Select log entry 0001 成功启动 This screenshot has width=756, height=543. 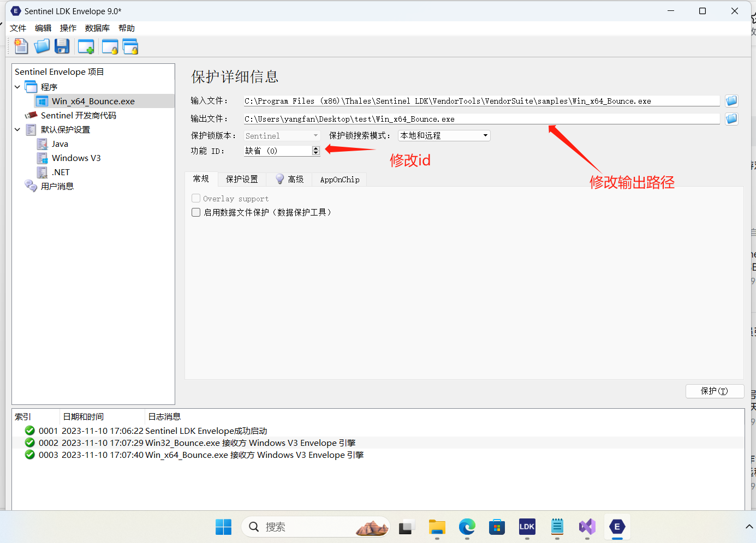coord(378,431)
